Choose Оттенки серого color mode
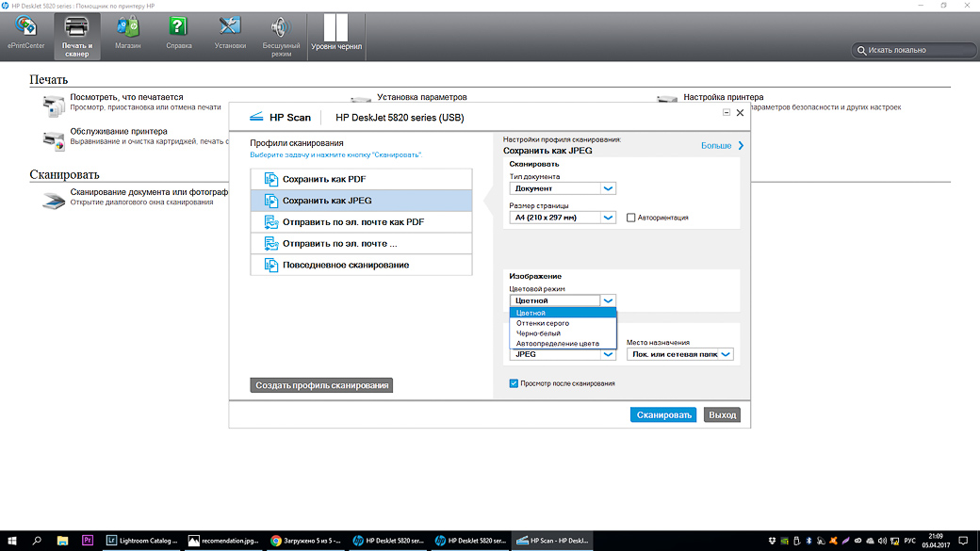The width and height of the screenshot is (980, 551). pos(563,323)
